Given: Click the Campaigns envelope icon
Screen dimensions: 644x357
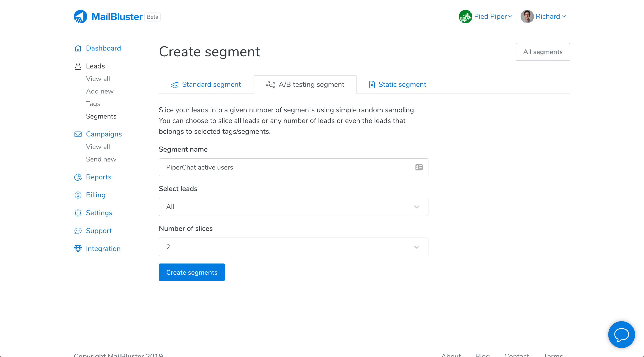Looking at the screenshot, I should pos(78,134).
